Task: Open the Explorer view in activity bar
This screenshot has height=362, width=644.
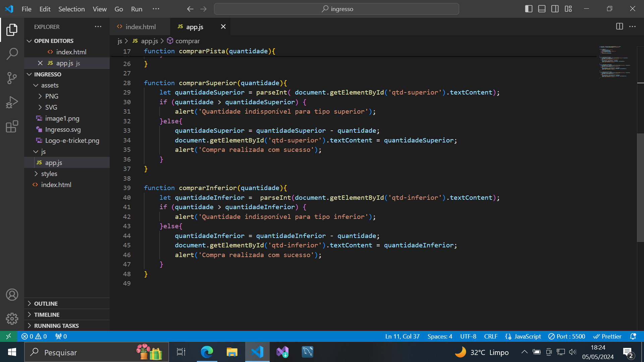Action: [x=12, y=30]
